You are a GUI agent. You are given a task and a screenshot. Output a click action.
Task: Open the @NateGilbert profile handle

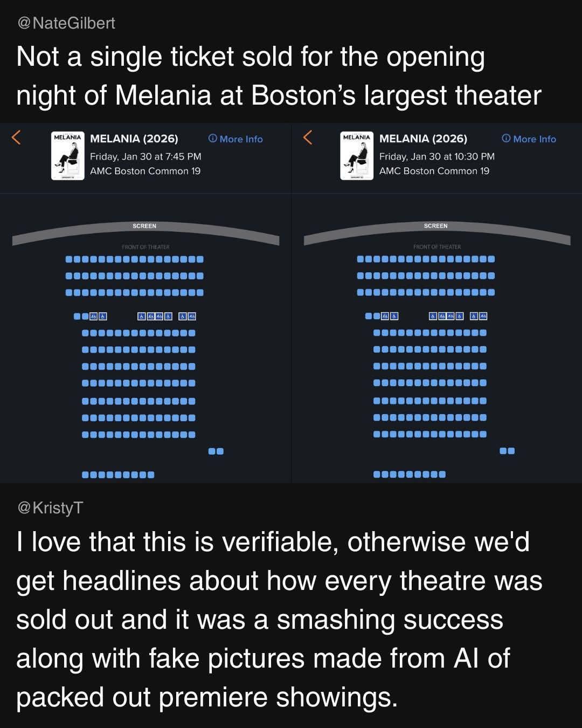click(66, 23)
